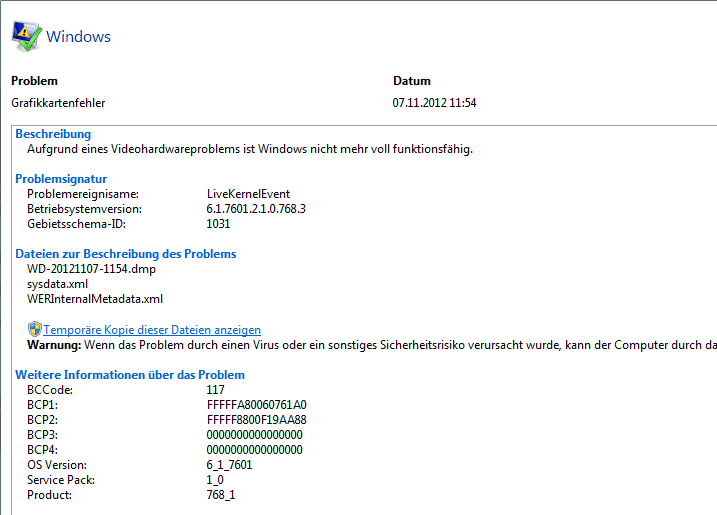Click the 'Problemsignatur' section heading
Image resolution: width=717 pixels, height=515 pixels.
tap(61, 179)
